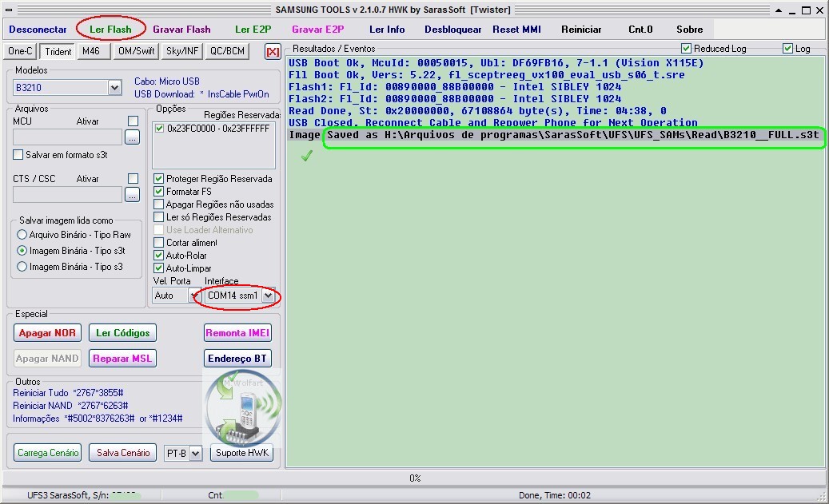This screenshot has height=504, width=829.
Task: Click the red [X] icon beside tabs
Action: tap(273, 51)
